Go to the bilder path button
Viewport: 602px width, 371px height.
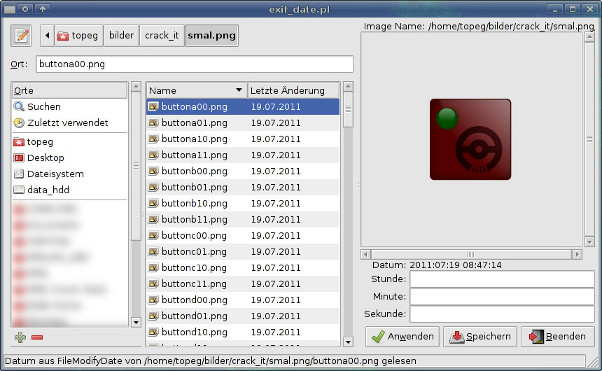click(121, 36)
